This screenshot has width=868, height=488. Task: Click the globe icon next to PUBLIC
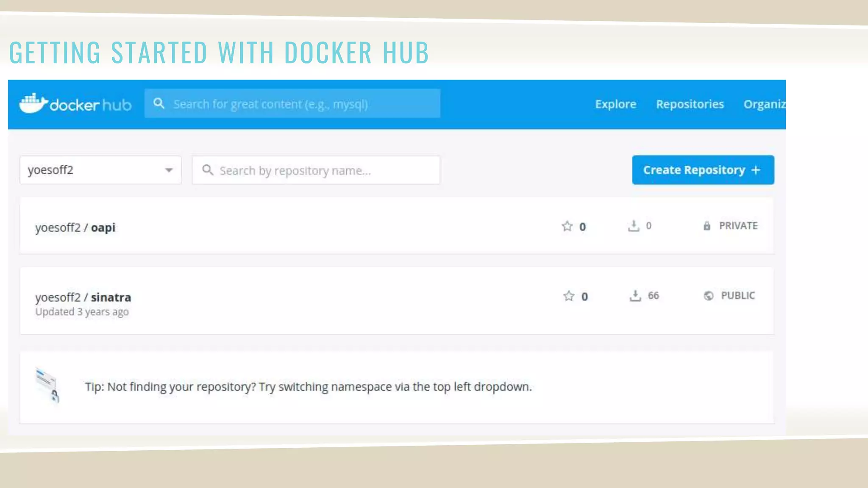(708, 296)
